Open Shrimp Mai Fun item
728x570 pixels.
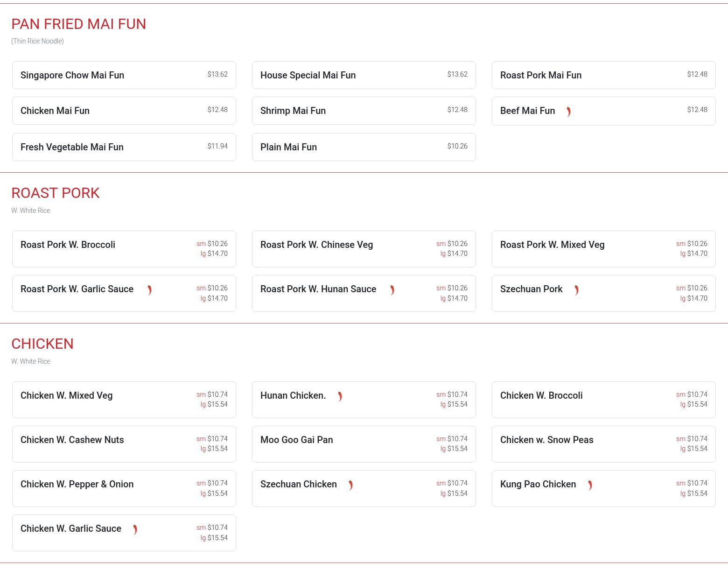point(364,111)
